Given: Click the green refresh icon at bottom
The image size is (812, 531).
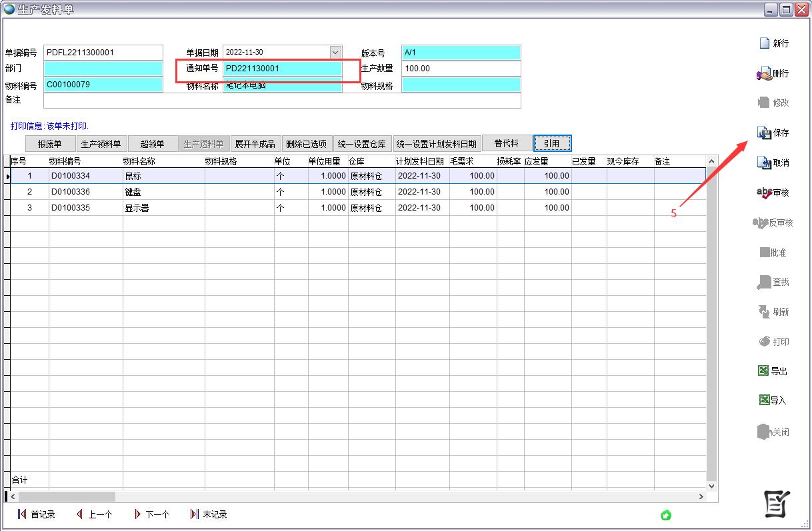Looking at the screenshot, I should point(665,515).
